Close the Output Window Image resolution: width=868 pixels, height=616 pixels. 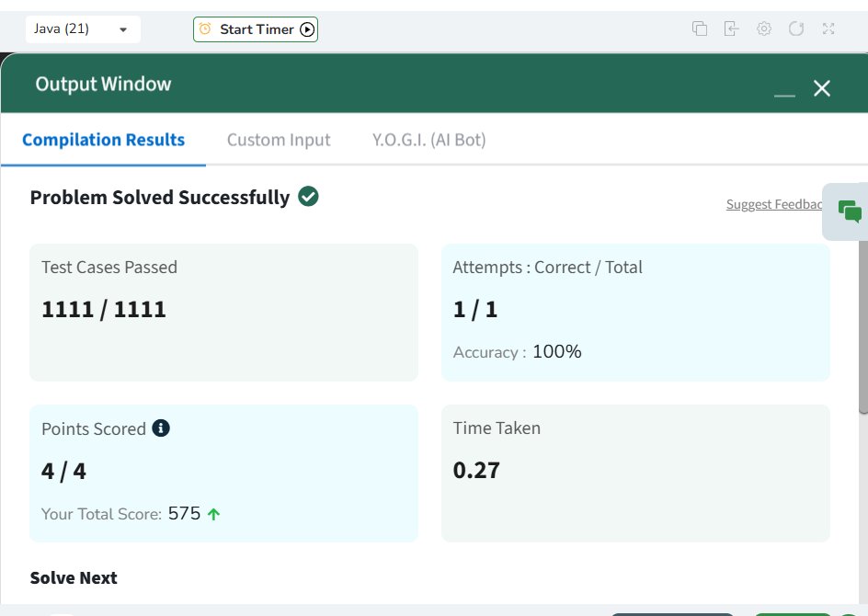822,88
